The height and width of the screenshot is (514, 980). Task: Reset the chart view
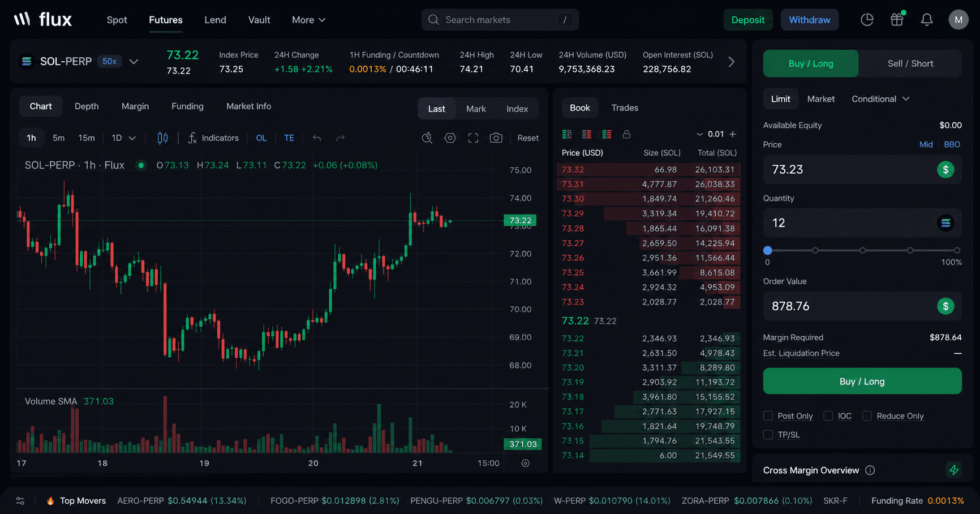528,138
